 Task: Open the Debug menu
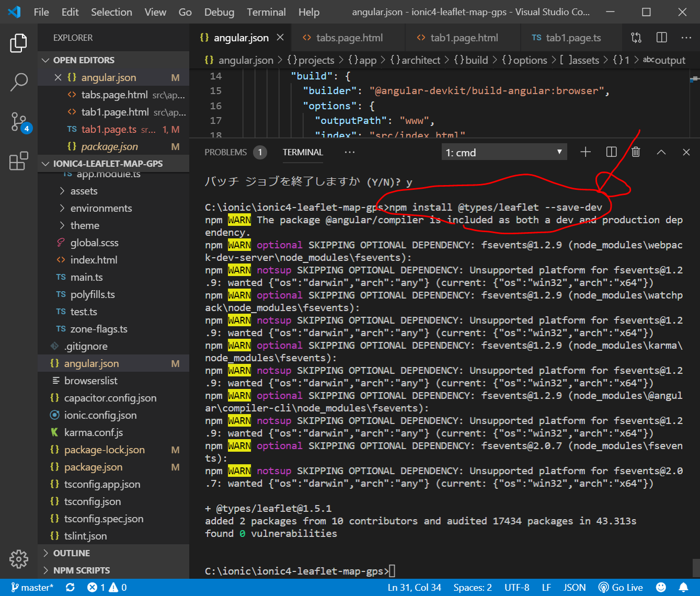219,12
